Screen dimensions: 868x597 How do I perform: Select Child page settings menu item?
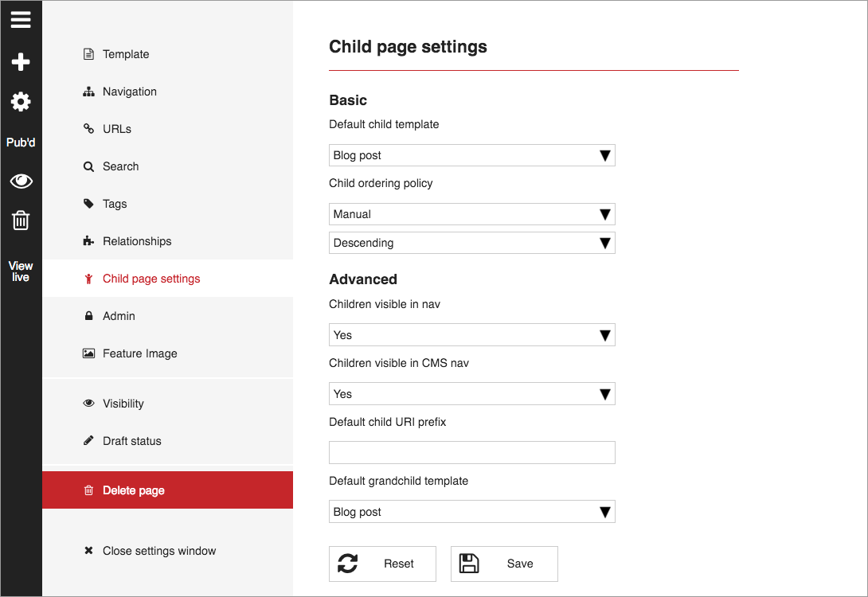(168, 279)
